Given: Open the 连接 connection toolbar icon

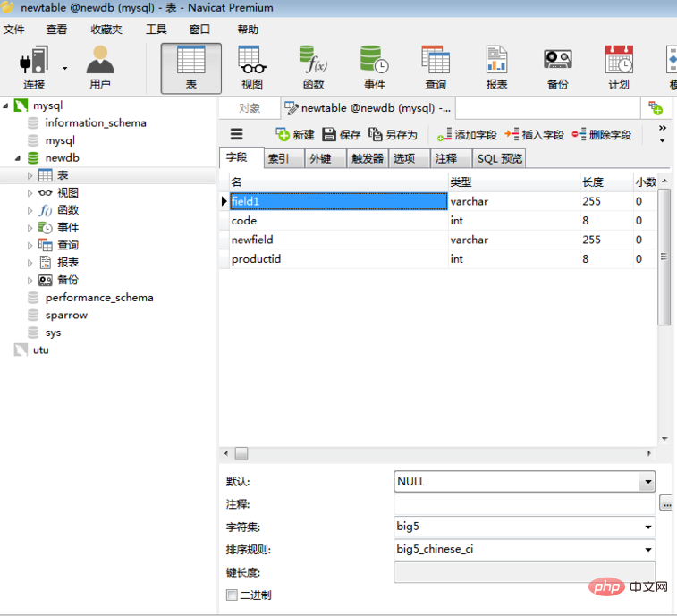Looking at the screenshot, I should (34, 67).
